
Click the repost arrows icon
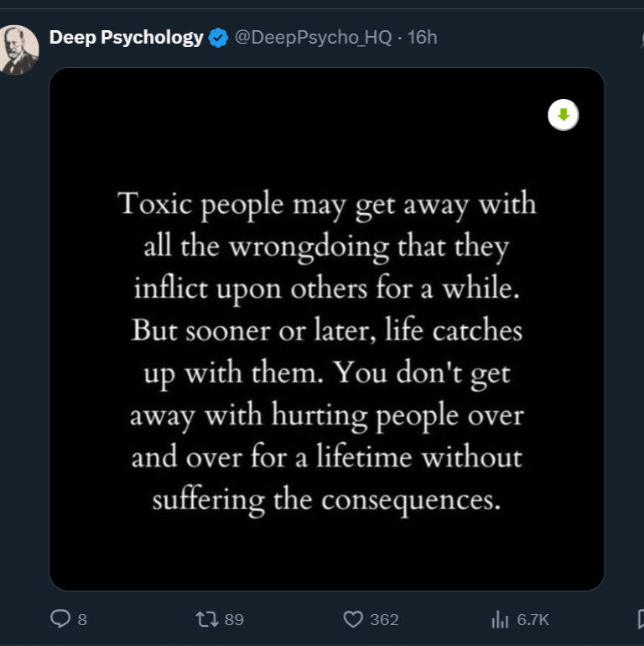[205, 619]
